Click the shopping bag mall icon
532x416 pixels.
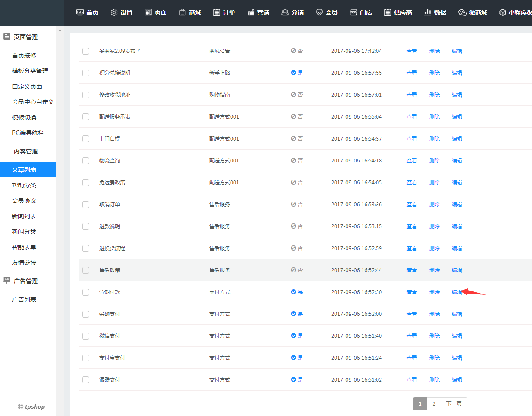click(182, 12)
